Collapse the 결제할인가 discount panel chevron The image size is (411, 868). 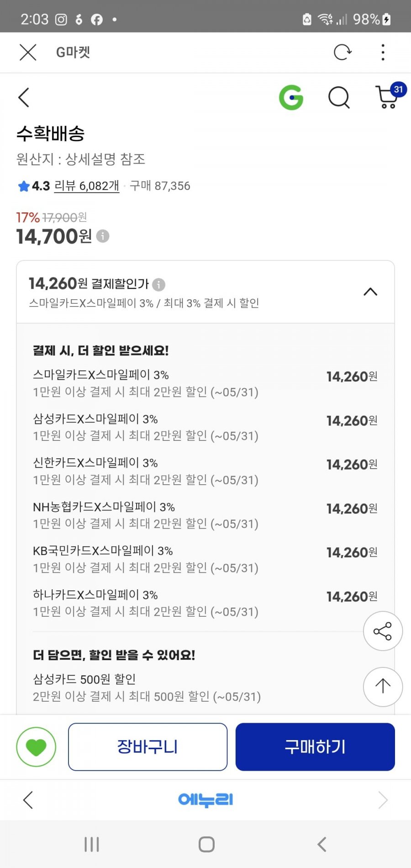point(370,291)
